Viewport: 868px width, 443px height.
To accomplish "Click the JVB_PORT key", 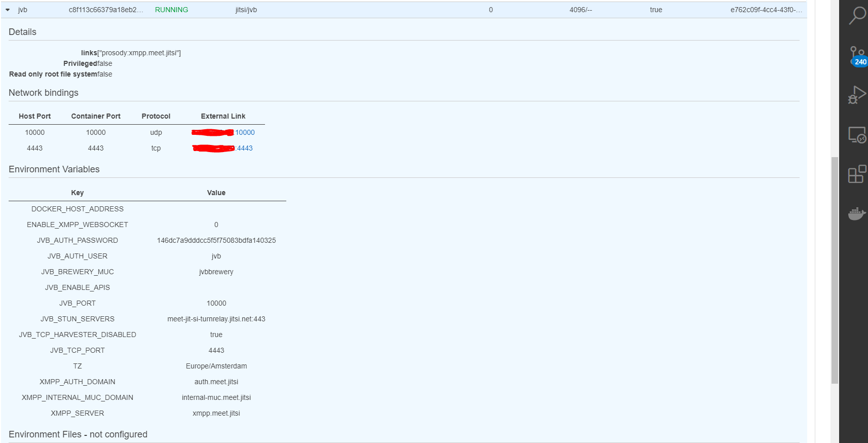I will (x=78, y=304).
